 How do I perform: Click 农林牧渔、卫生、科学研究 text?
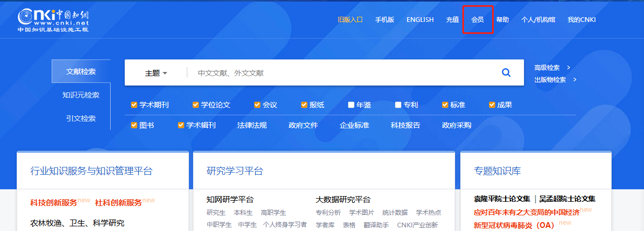pyautogui.click(x=77, y=223)
